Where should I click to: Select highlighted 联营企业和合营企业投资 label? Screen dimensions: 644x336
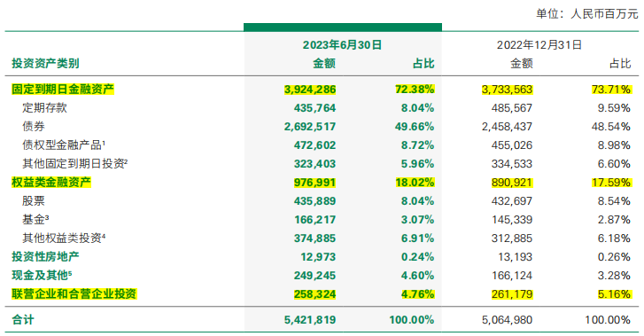74,294
